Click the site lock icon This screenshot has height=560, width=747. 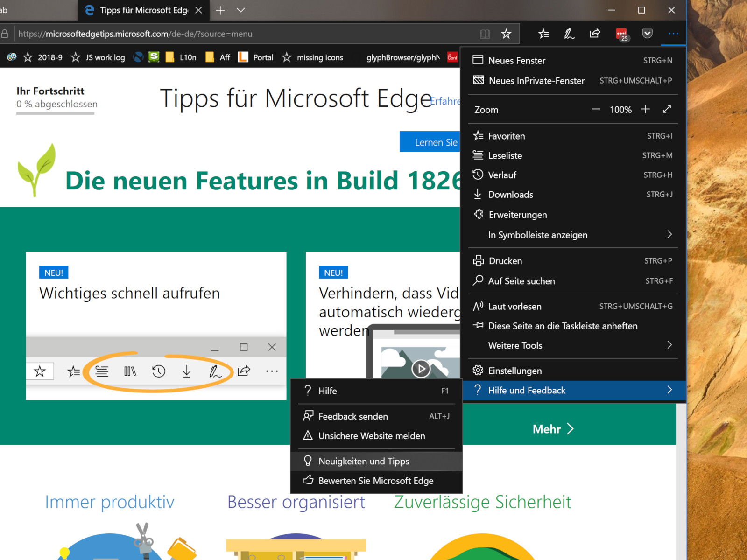[x=5, y=34]
